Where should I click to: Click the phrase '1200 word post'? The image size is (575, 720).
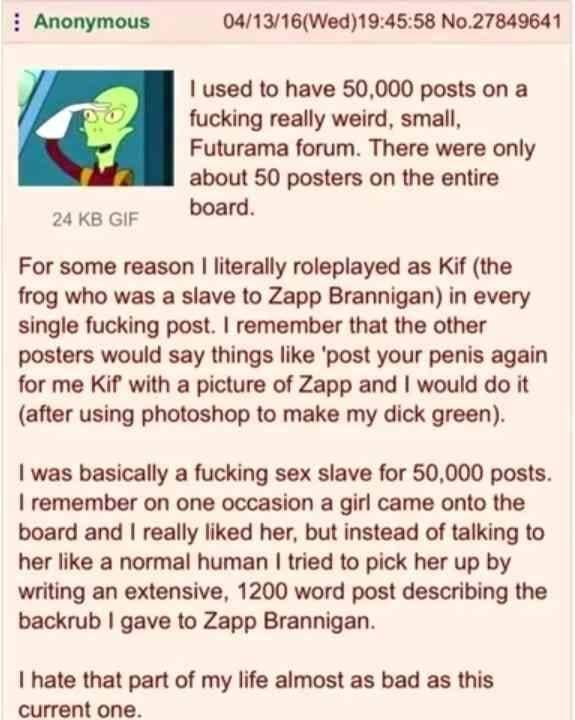tap(316, 591)
